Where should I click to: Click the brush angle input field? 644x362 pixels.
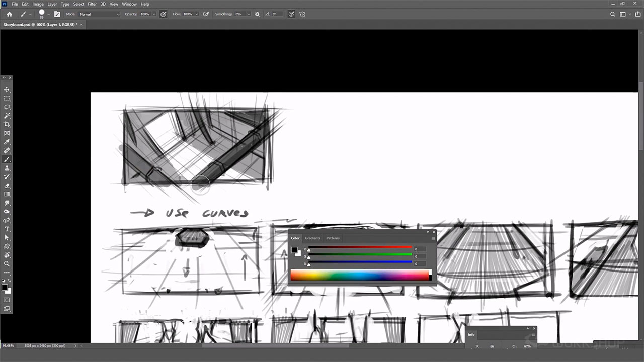coord(277,14)
